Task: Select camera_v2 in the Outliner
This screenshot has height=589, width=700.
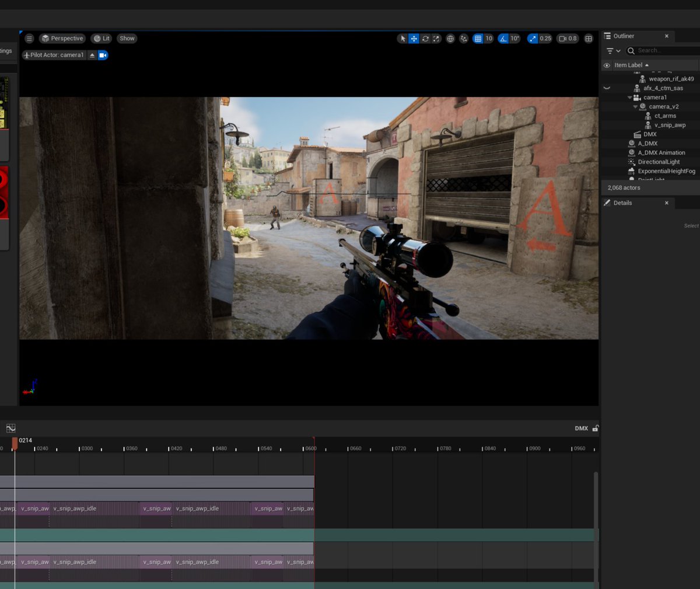Action: click(664, 107)
